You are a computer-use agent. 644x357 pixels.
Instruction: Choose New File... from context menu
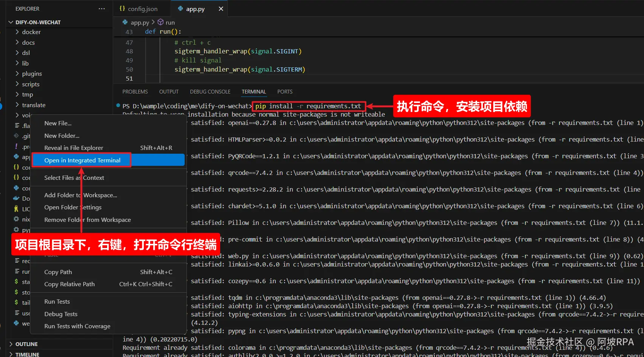tap(108, 123)
